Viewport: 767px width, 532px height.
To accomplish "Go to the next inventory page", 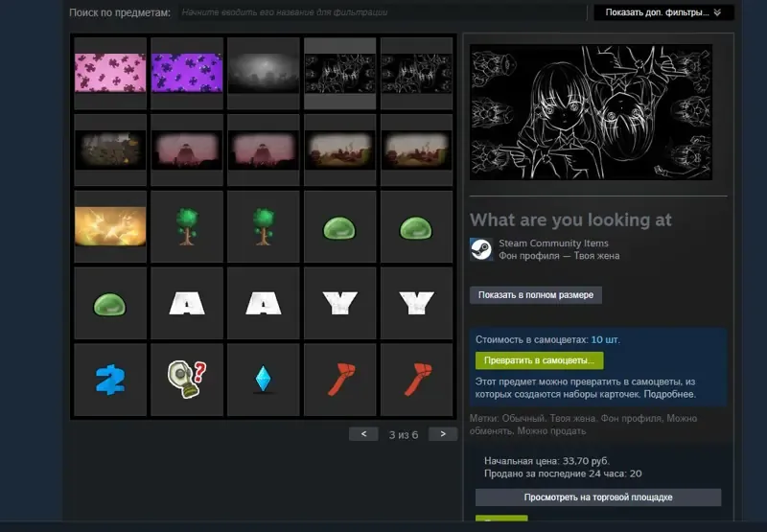I will tap(443, 433).
